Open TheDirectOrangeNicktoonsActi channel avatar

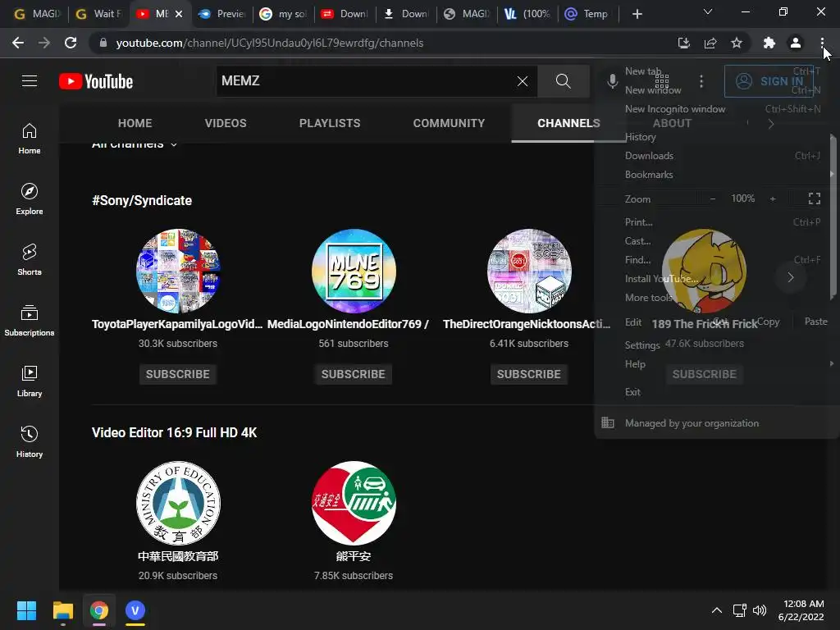click(x=529, y=271)
